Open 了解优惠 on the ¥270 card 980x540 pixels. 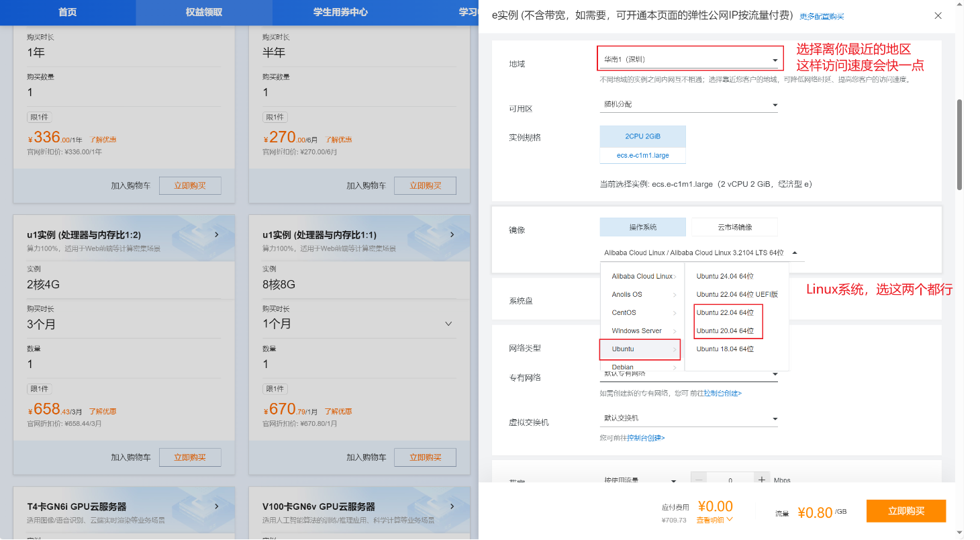pos(338,140)
